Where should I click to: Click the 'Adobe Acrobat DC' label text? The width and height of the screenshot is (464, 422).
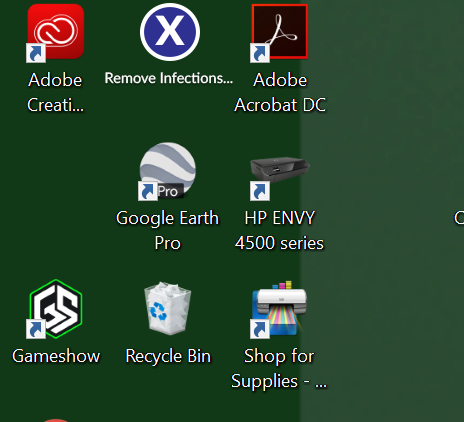click(280, 92)
